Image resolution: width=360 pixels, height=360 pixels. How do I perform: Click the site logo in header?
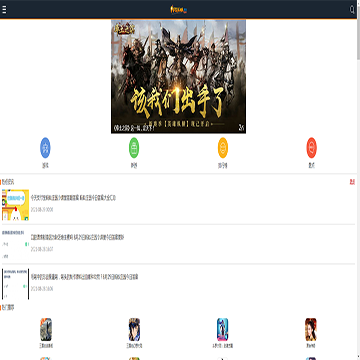[179, 10]
